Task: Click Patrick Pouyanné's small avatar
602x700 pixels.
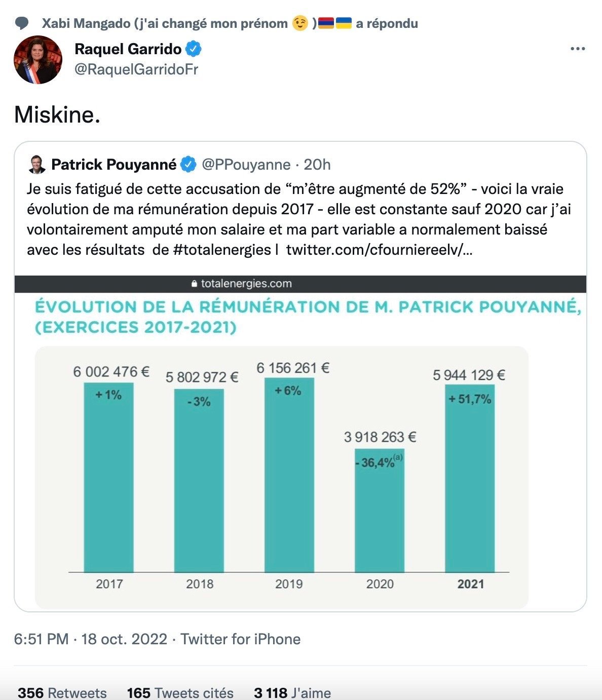Action: pyautogui.click(x=37, y=165)
